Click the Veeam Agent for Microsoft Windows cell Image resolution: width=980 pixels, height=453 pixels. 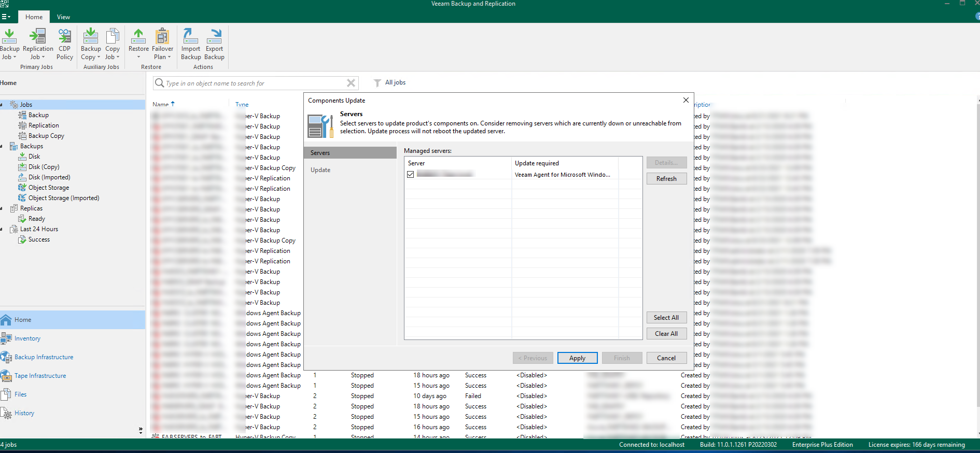(x=563, y=175)
